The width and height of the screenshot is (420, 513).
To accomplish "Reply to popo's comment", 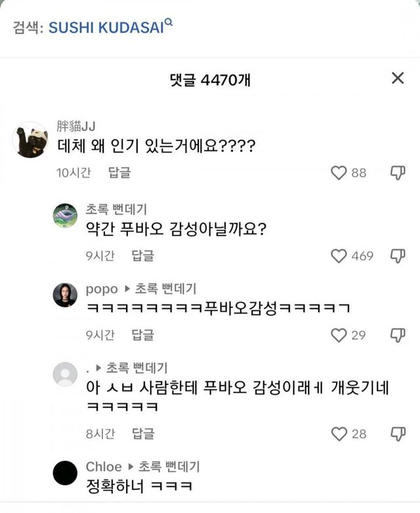I will (x=142, y=335).
